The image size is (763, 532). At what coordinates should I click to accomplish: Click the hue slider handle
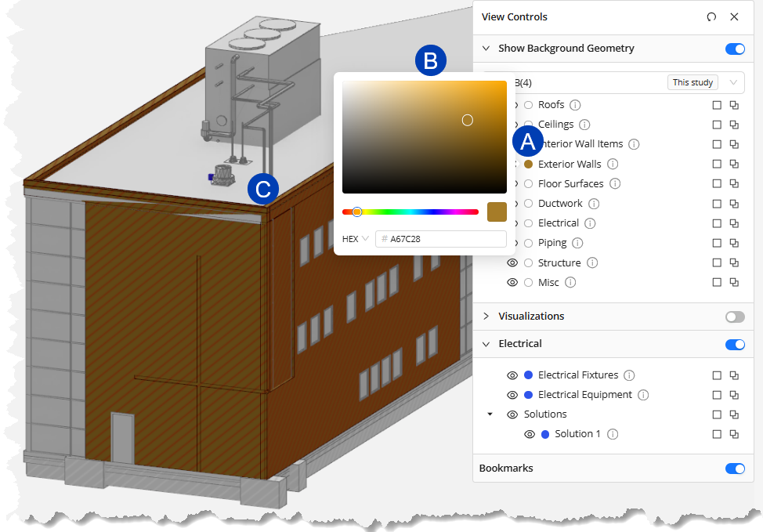point(357,212)
